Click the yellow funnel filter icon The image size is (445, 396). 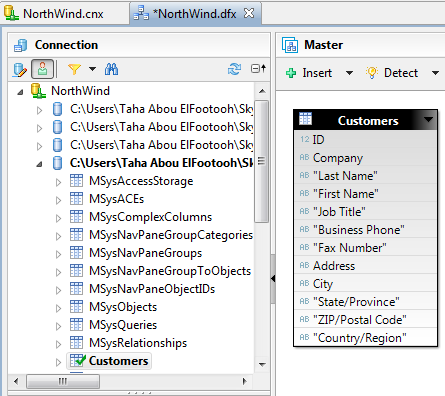click(x=74, y=69)
